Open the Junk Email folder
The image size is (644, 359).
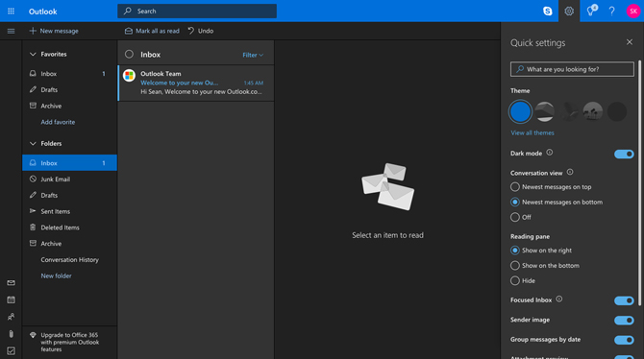tap(69, 179)
